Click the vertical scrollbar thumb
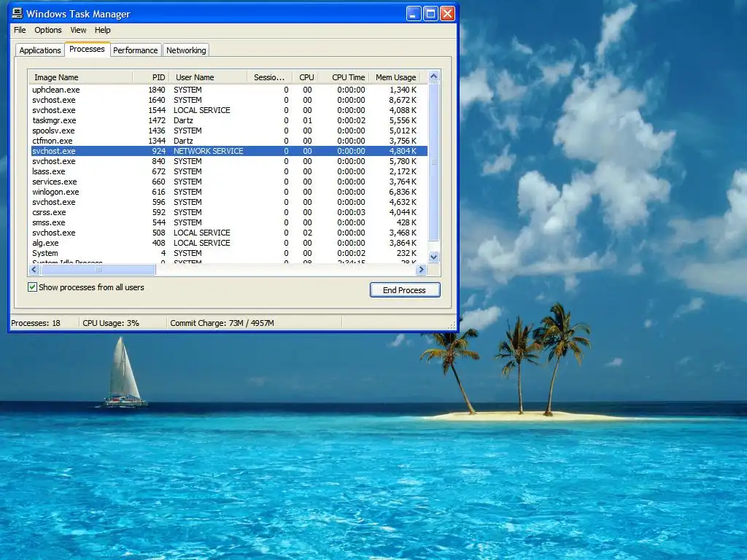The width and height of the screenshot is (747, 560). click(x=433, y=162)
